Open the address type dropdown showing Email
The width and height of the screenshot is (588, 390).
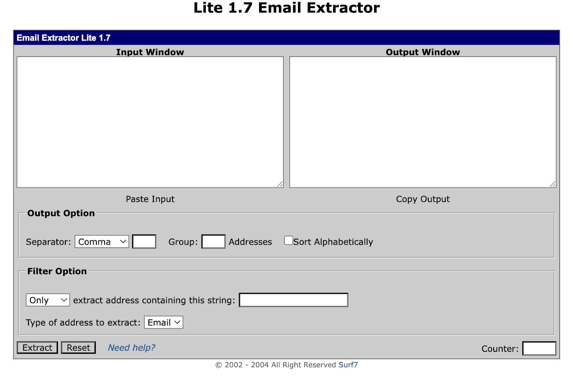pyautogui.click(x=164, y=322)
